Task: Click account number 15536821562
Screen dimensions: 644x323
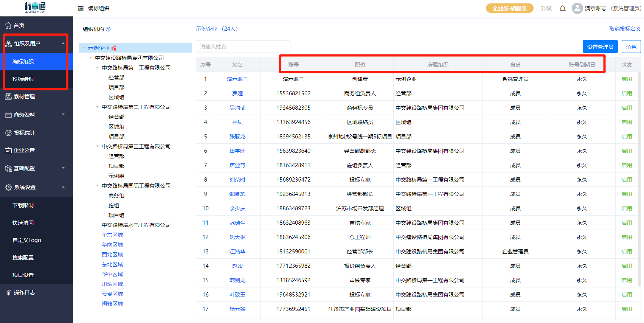Action: pos(293,93)
